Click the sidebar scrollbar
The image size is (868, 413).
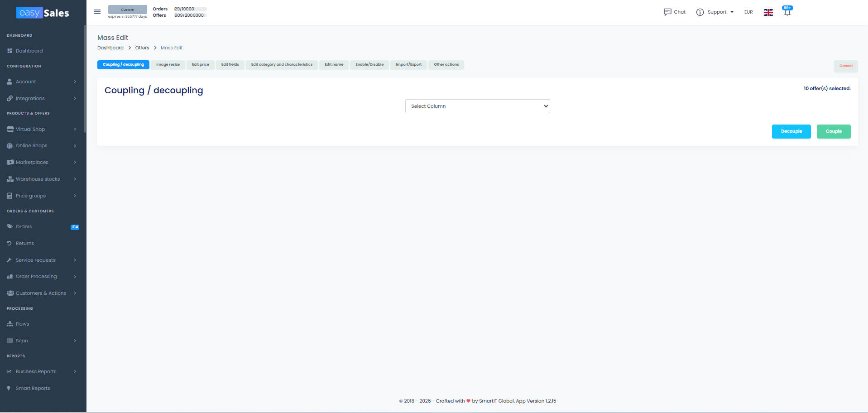click(x=85, y=79)
